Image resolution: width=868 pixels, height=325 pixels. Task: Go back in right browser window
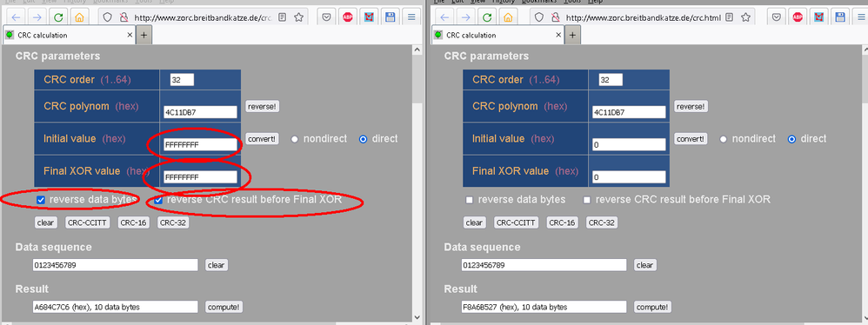[x=445, y=17]
